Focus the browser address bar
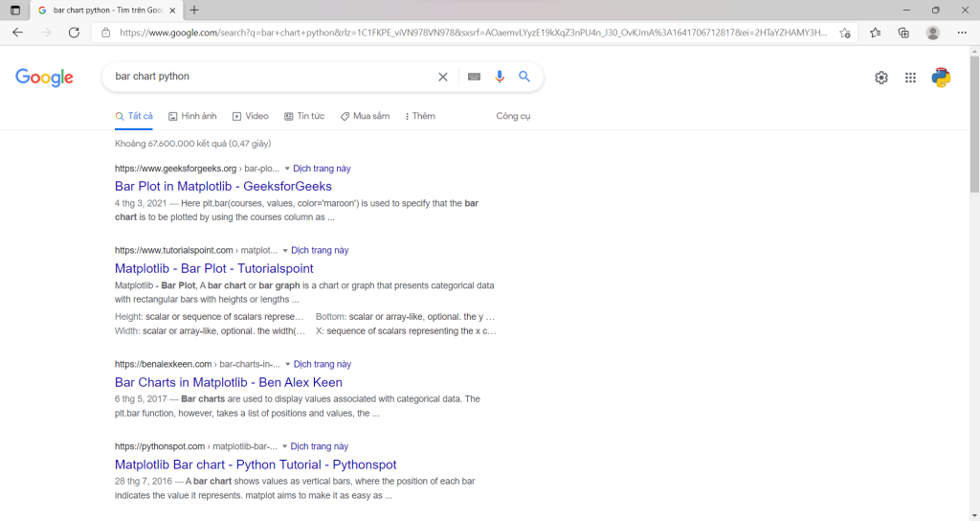Image resolution: width=980 pixels, height=521 pixels. point(473,33)
